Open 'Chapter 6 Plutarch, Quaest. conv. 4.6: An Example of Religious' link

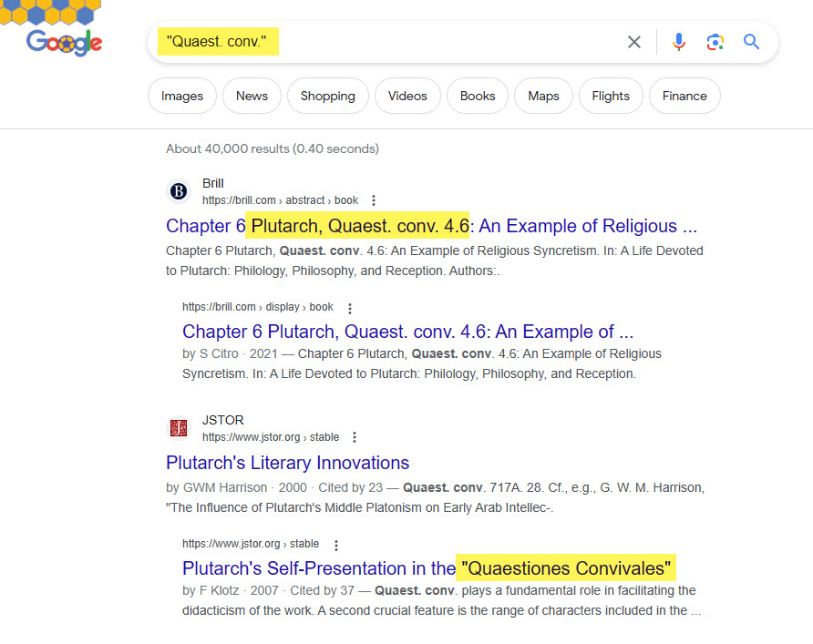[x=431, y=226]
